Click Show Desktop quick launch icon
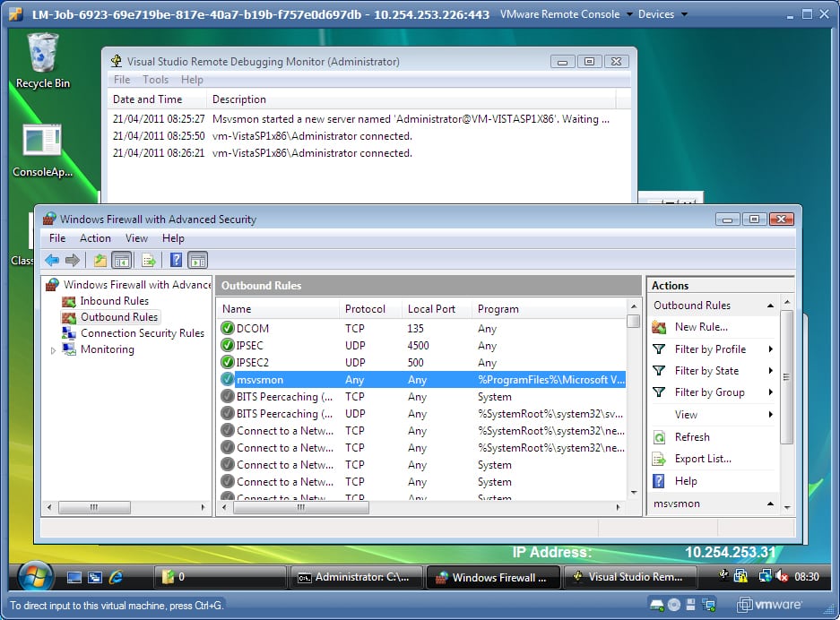Viewport: 840px width, 620px height. click(74, 577)
